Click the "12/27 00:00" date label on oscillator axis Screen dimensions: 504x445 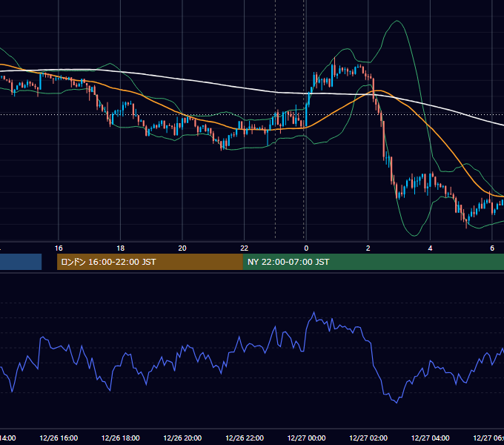pos(306,438)
